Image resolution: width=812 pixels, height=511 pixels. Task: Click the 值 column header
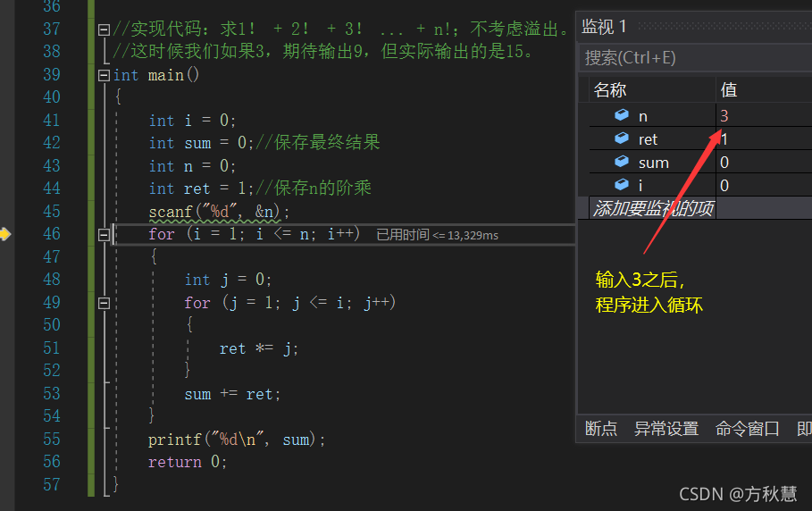[729, 90]
